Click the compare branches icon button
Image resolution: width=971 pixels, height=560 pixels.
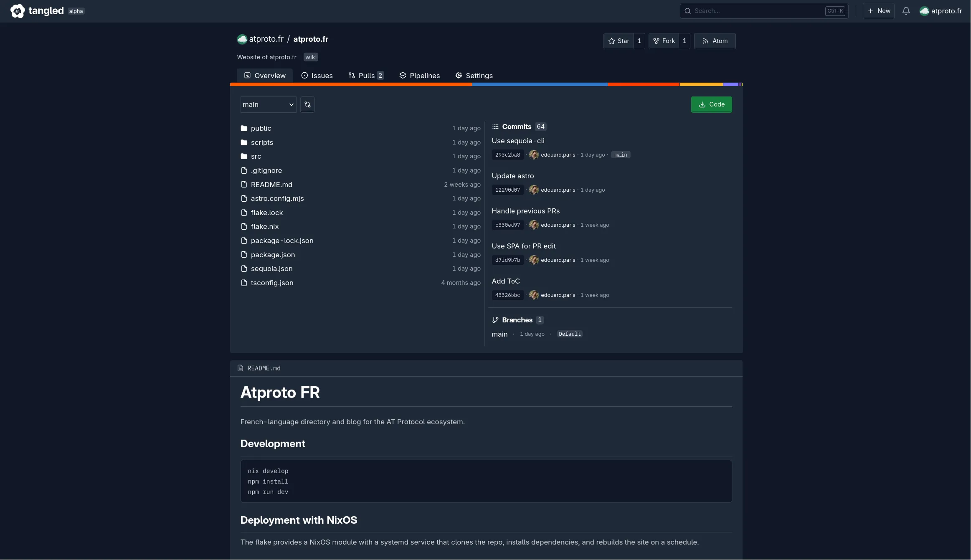tap(307, 104)
